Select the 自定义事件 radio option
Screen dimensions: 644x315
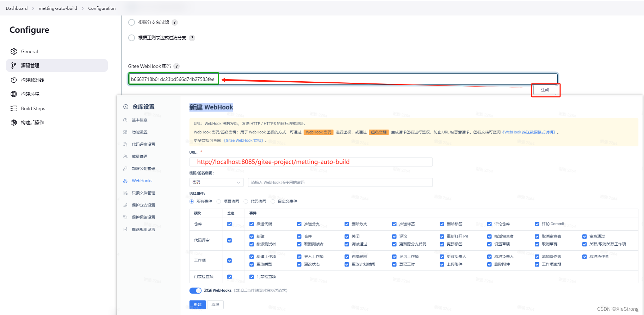(x=273, y=201)
